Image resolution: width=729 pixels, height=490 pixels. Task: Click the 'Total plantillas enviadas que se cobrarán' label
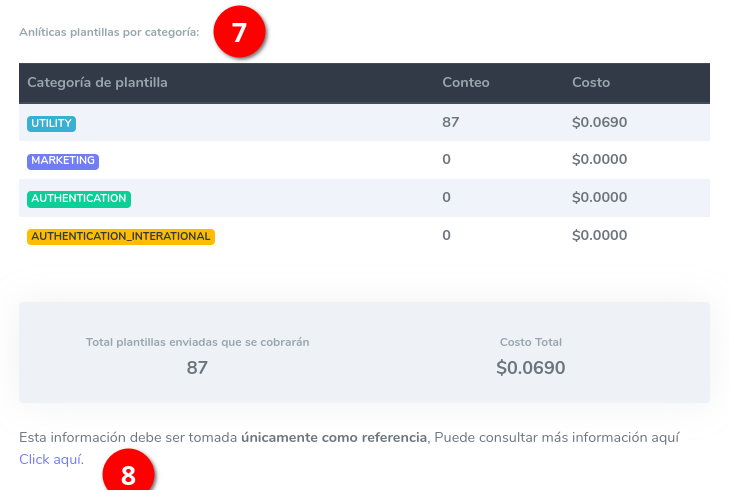tap(197, 342)
